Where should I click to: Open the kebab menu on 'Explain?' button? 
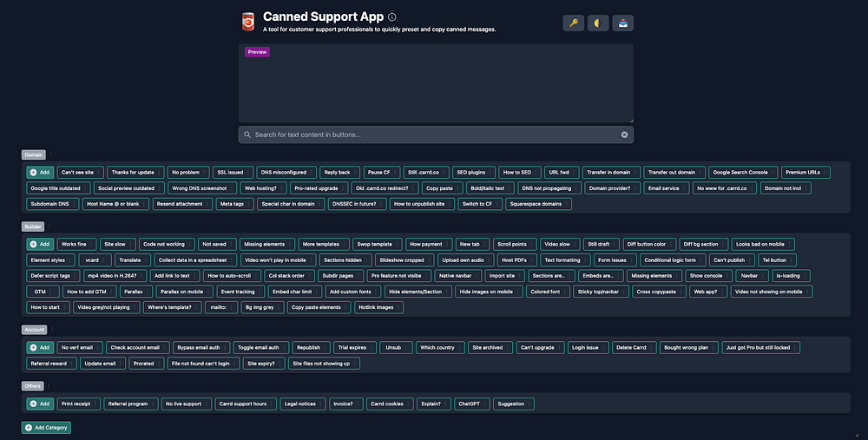pos(445,404)
